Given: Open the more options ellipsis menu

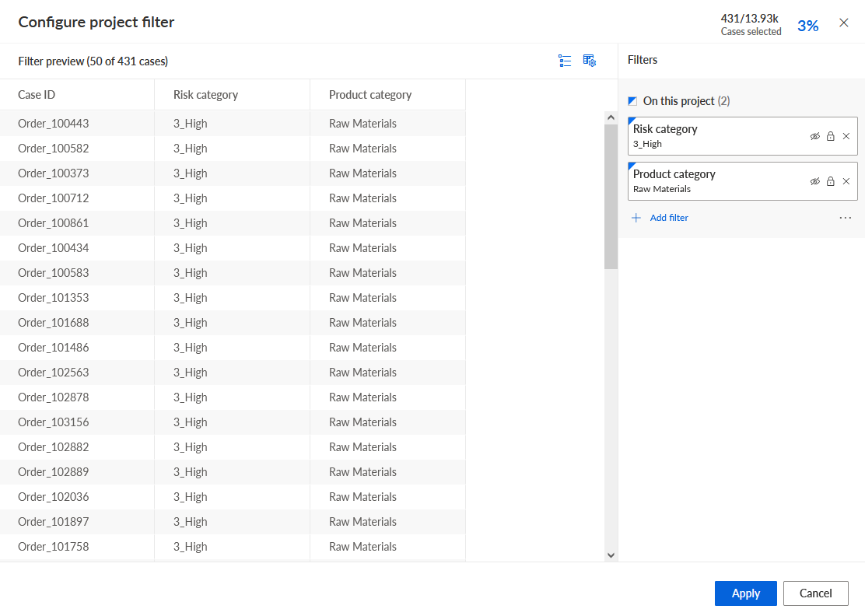Looking at the screenshot, I should click(x=845, y=218).
